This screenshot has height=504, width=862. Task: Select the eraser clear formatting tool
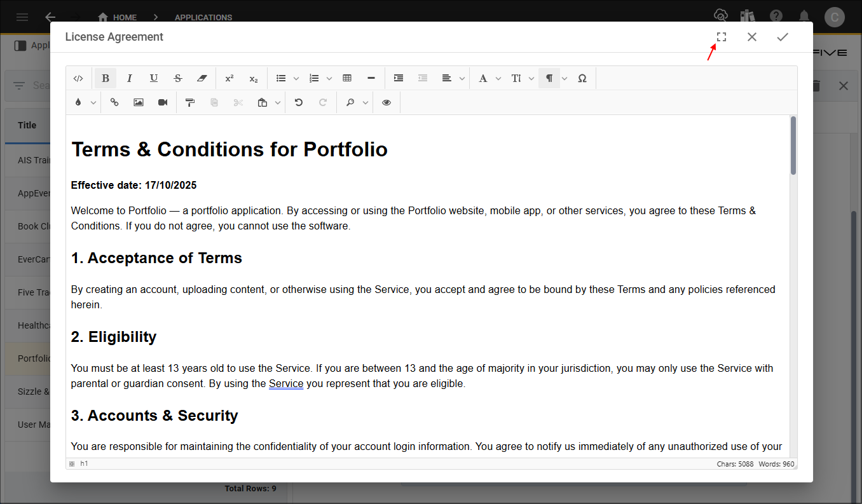tap(202, 78)
